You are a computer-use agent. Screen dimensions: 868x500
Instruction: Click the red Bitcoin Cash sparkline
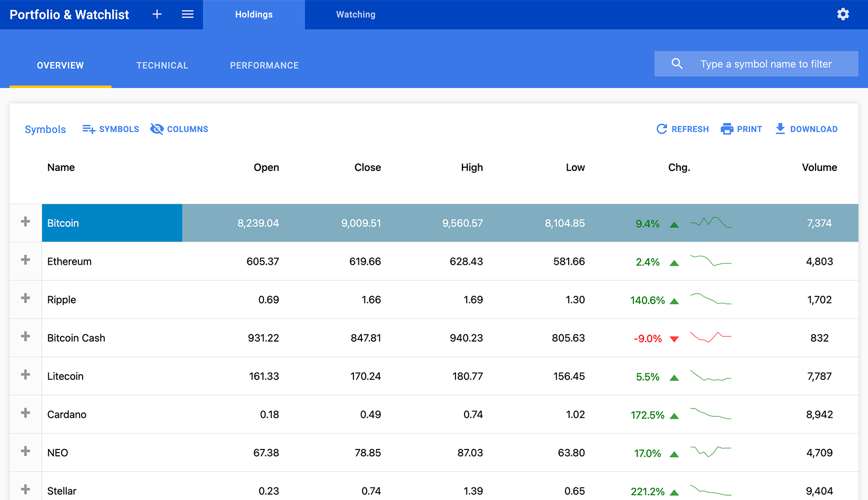click(x=711, y=337)
